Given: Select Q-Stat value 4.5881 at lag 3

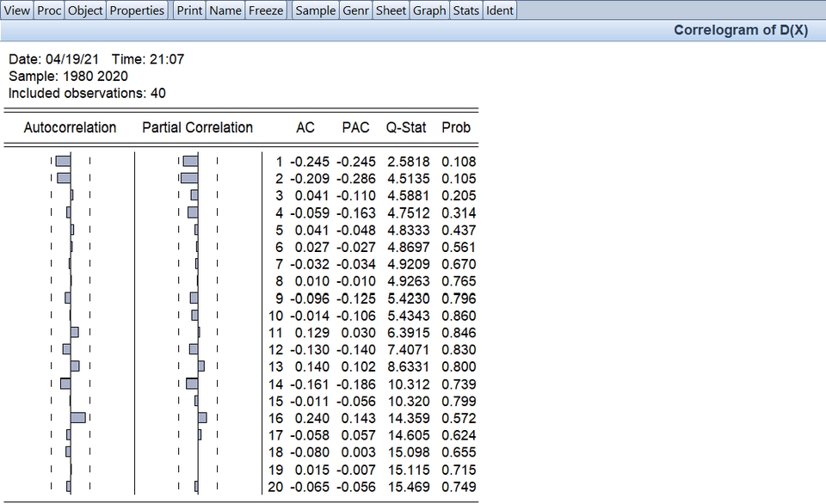Looking at the screenshot, I should pos(409,195).
